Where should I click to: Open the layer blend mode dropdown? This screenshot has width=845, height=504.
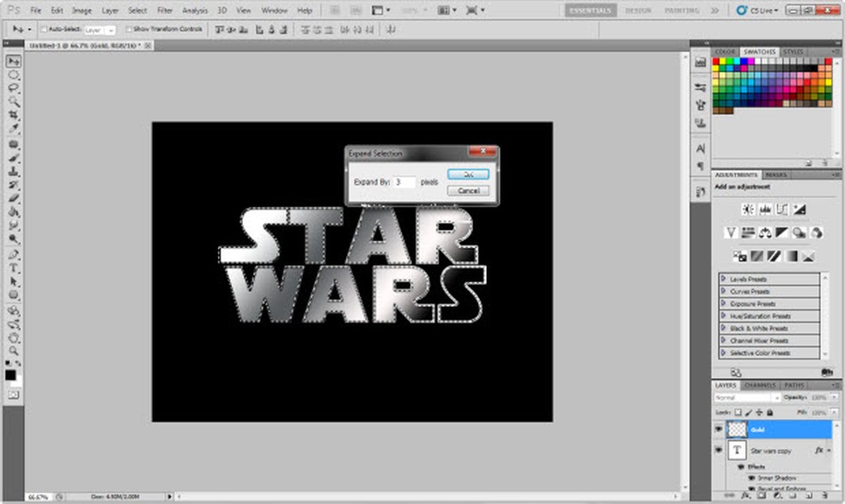click(x=746, y=398)
